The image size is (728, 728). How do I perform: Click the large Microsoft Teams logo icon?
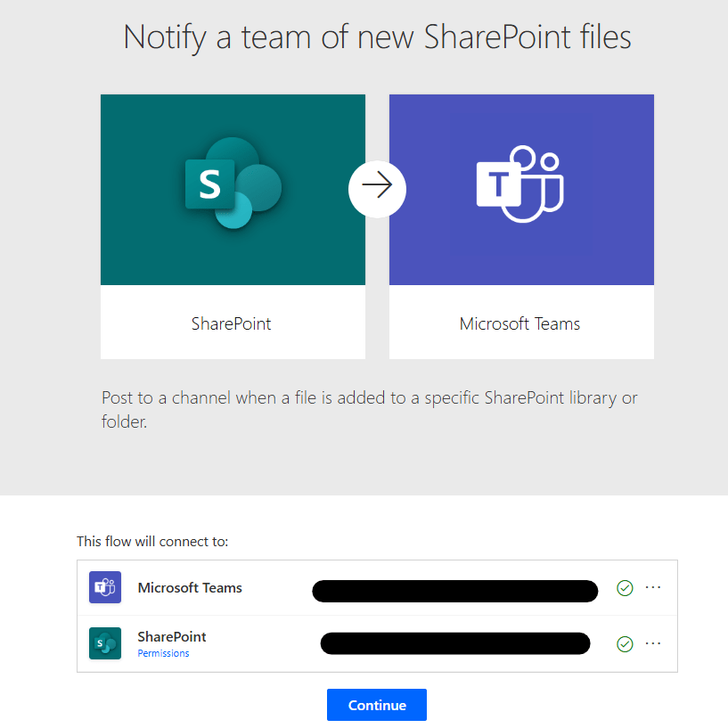point(520,185)
